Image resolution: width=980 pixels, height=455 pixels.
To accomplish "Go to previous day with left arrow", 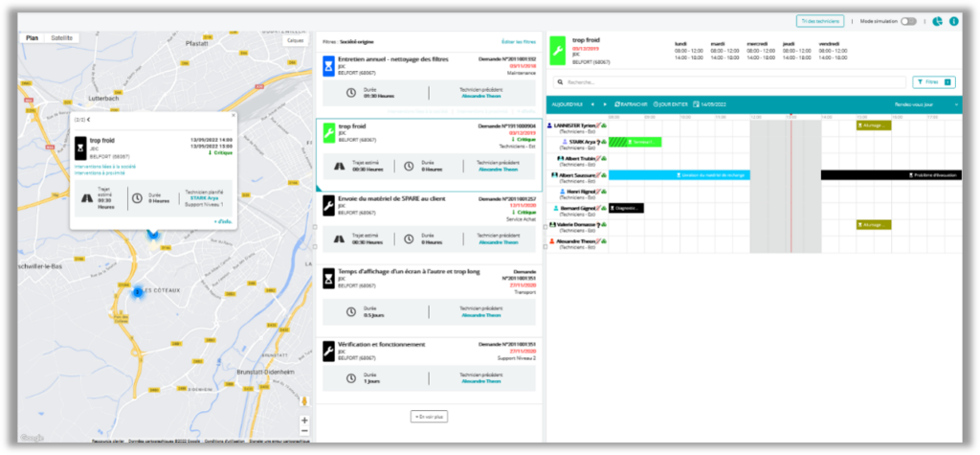I will pos(591,103).
